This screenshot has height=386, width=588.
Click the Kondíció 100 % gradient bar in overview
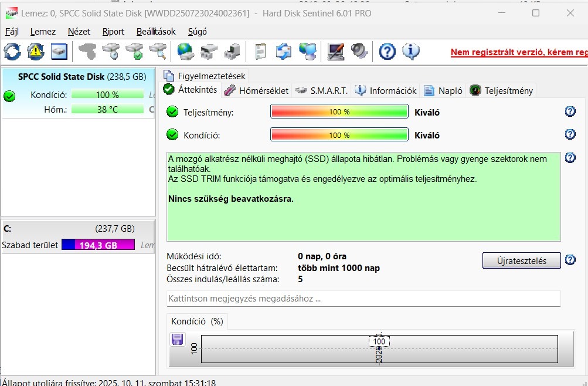pyautogui.click(x=339, y=135)
